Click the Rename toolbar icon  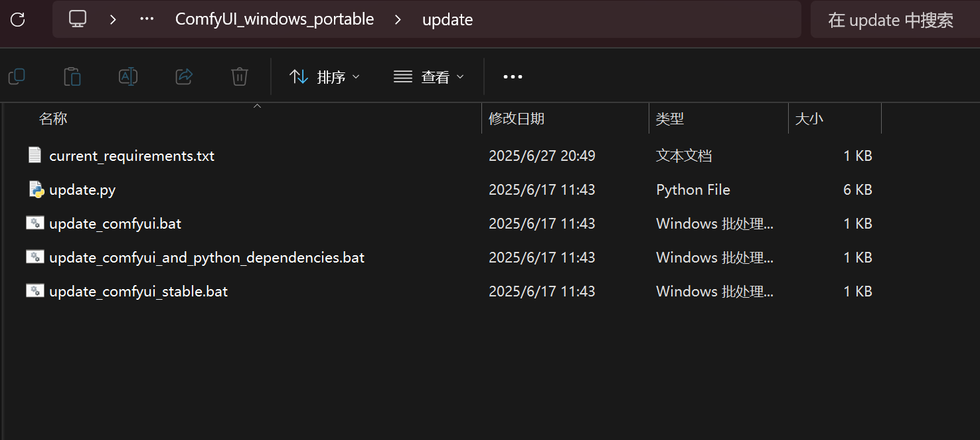click(128, 77)
